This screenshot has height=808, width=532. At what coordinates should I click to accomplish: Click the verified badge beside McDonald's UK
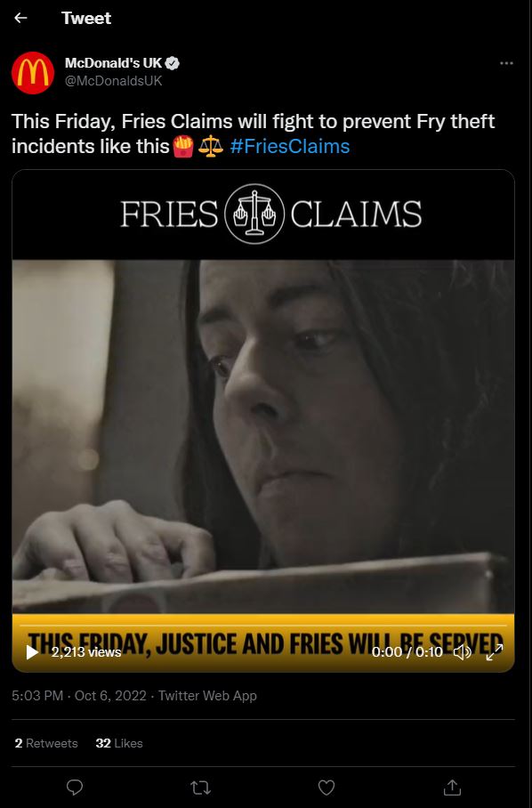coord(173,63)
